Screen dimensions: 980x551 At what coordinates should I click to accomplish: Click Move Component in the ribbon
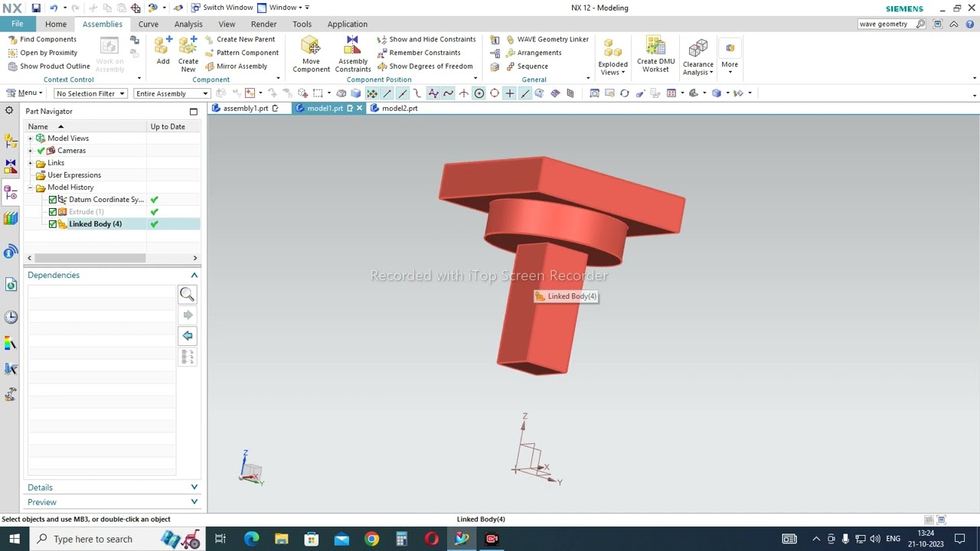(x=311, y=55)
